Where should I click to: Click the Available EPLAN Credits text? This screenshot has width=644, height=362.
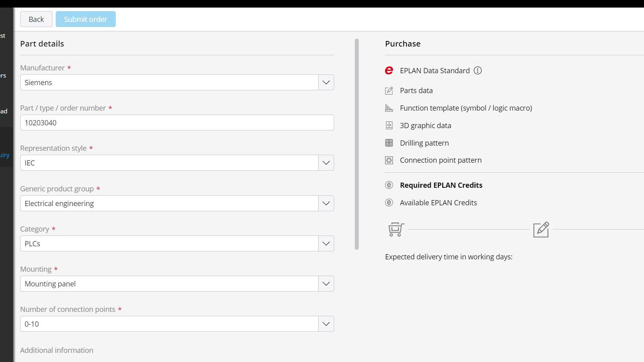438,202
